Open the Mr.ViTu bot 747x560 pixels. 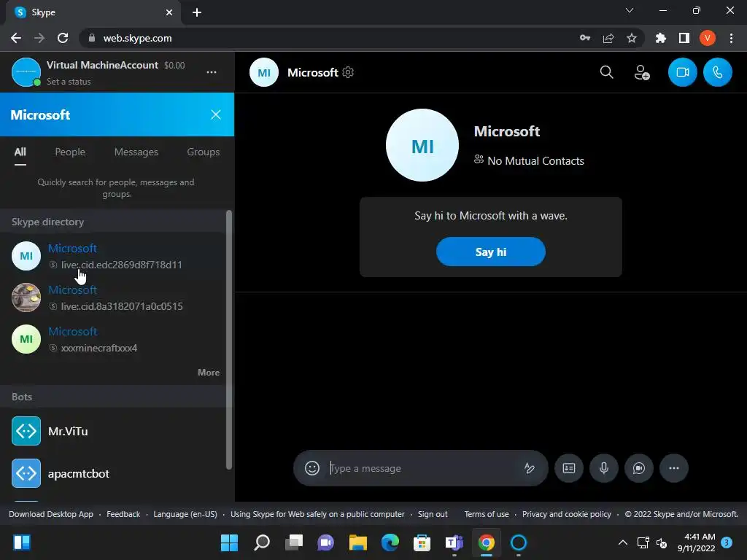[x=113, y=432]
